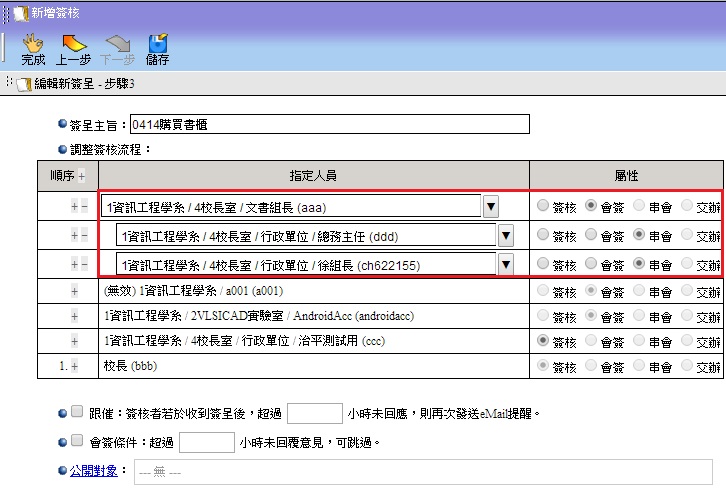Select 會簽 radio for 文書組長 (aaa)
The image size is (726, 495).
(x=591, y=205)
